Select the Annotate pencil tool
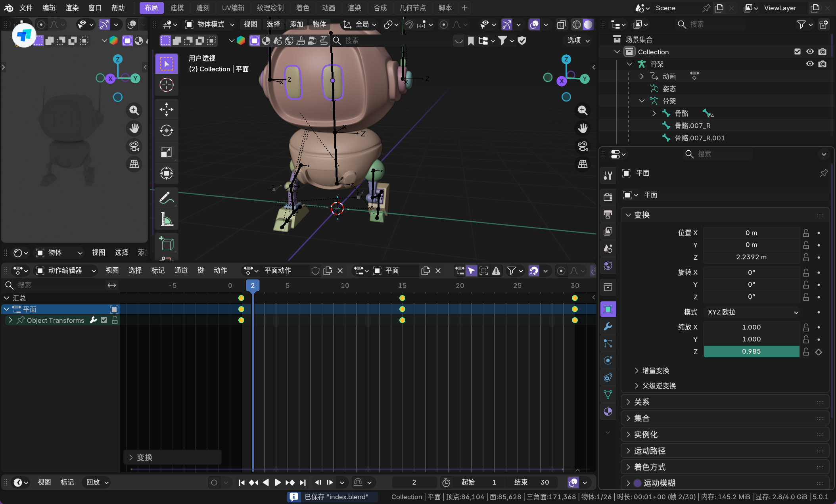The width and height of the screenshot is (836, 504). [167, 198]
